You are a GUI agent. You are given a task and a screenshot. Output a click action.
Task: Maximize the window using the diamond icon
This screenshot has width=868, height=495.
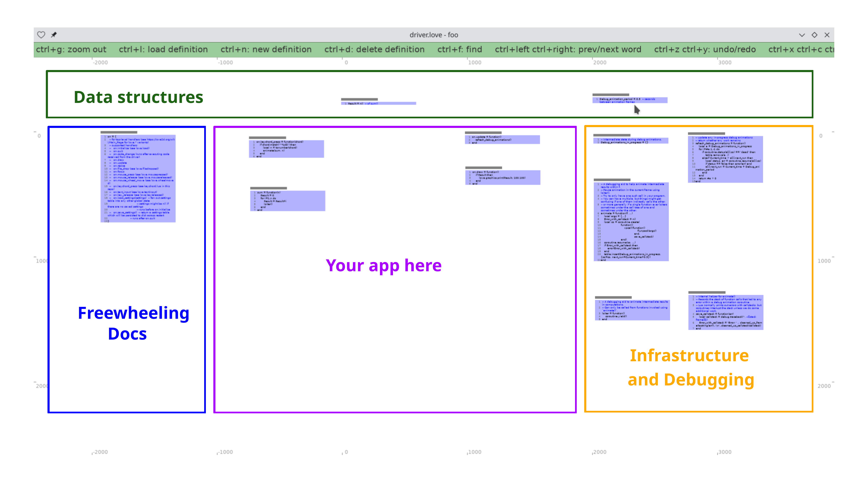(x=814, y=35)
